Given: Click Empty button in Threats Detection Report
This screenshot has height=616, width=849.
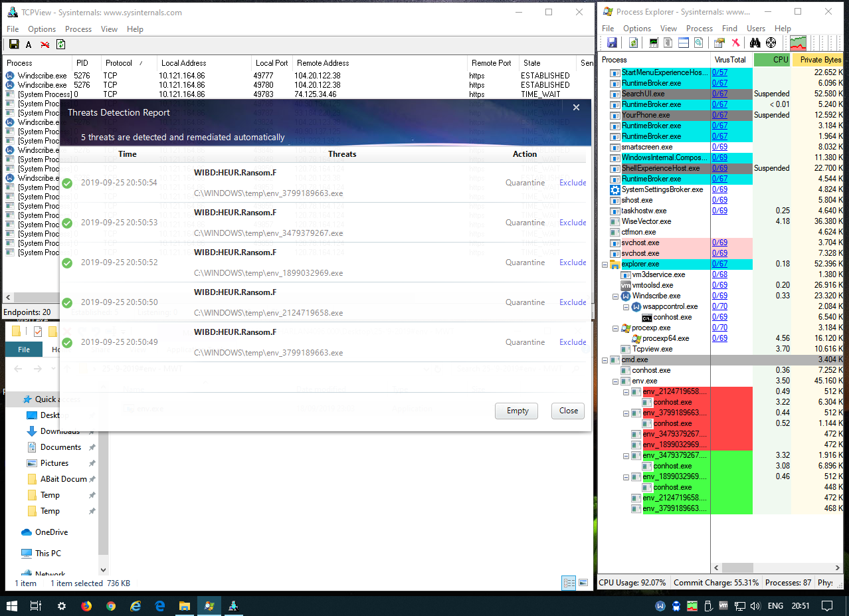Looking at the screenshot, I should click(518, 411).
